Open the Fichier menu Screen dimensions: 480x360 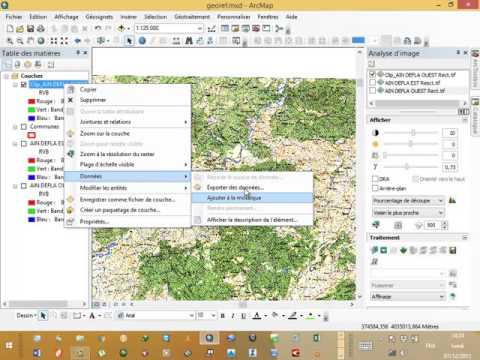(x=14, y=17)
